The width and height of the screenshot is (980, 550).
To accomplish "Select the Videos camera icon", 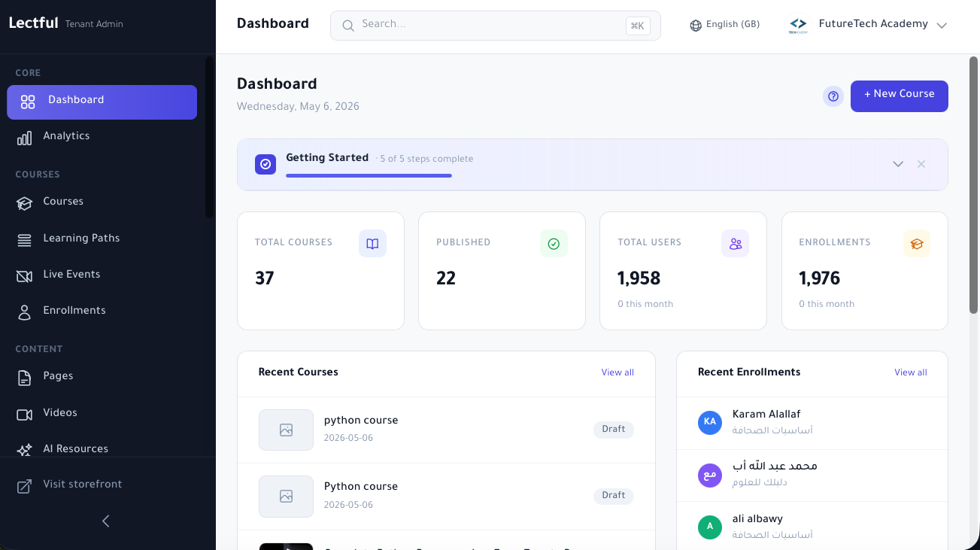I will 25,415.
